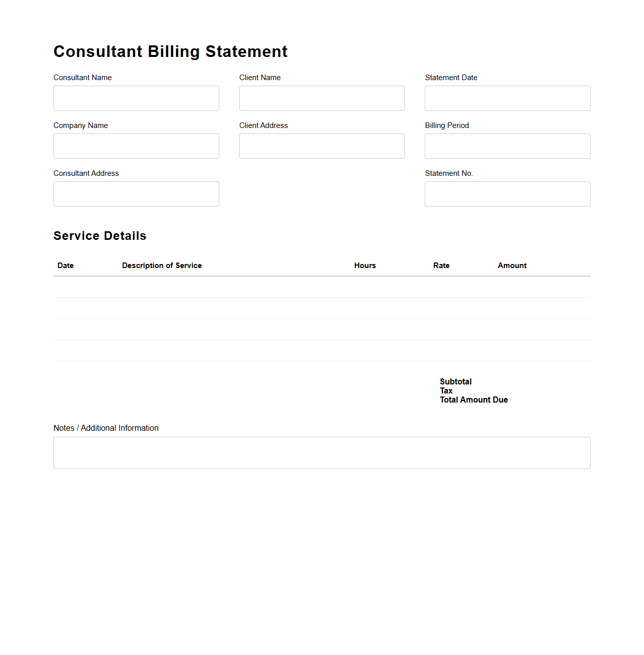Select the Statement Date field

click(x=507, y=98)
